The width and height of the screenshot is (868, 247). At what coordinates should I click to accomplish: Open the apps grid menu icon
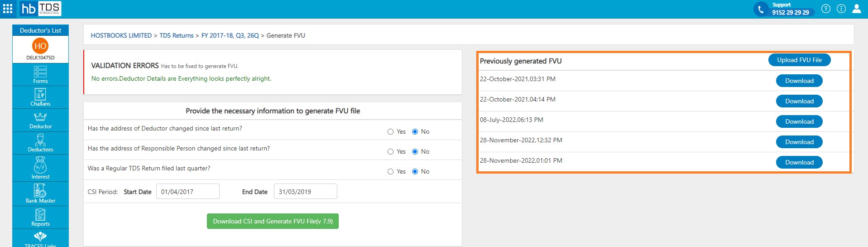[8, 8]
